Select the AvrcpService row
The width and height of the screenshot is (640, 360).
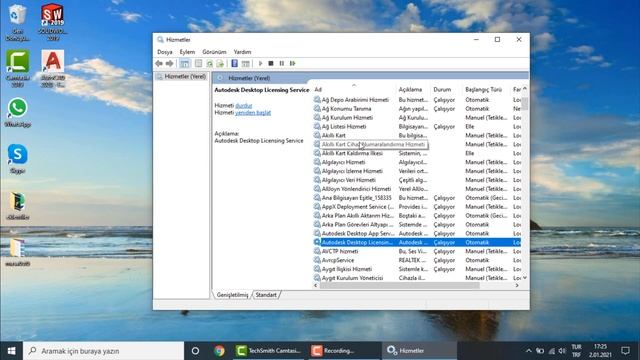pos(416,260)
